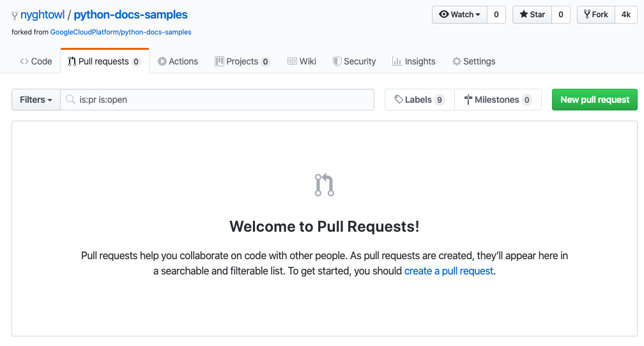Go to the Wiki tab

click(x=302, y=61)
